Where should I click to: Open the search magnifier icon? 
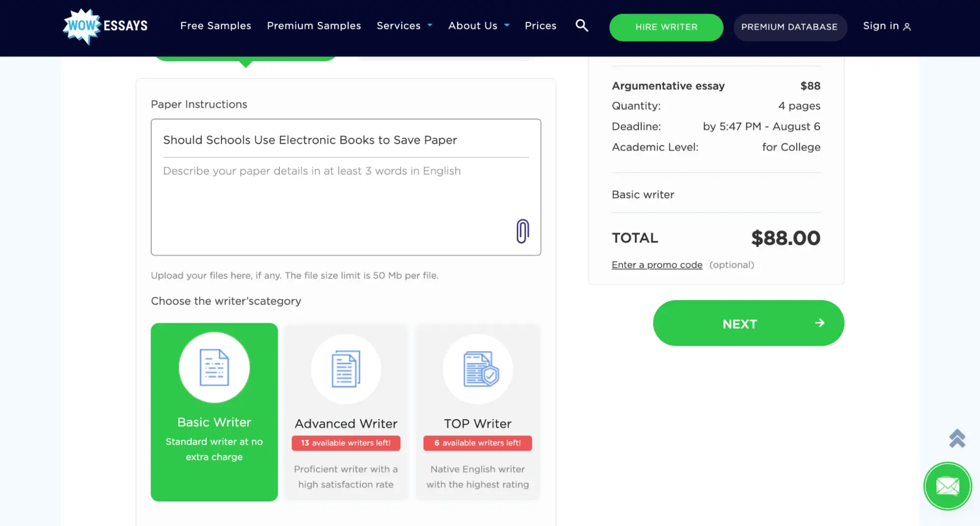[581, 25]
